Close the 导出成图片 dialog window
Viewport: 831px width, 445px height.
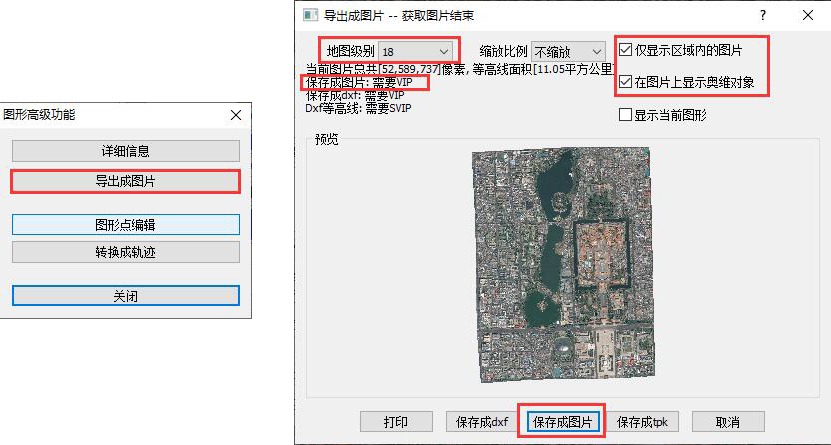click(808, 15)
